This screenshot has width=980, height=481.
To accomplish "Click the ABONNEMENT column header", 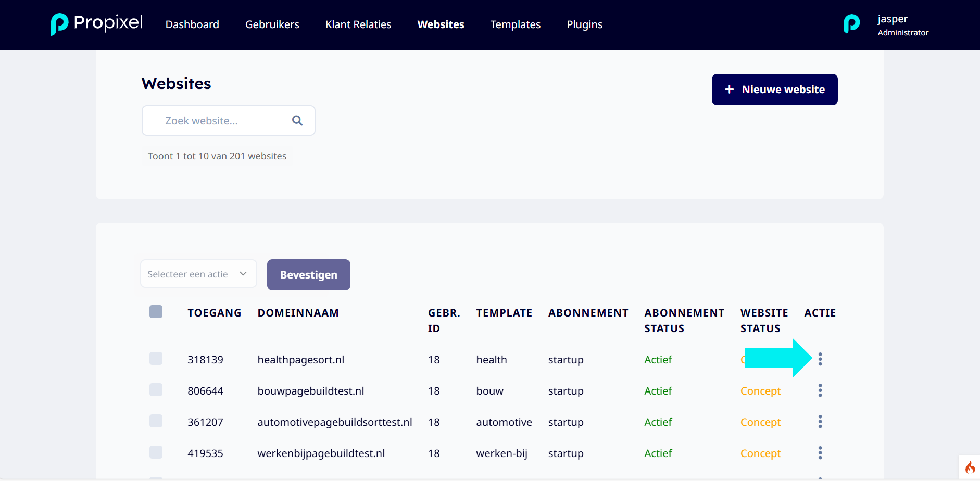I will pyautogui.click(x=588, y=313).
